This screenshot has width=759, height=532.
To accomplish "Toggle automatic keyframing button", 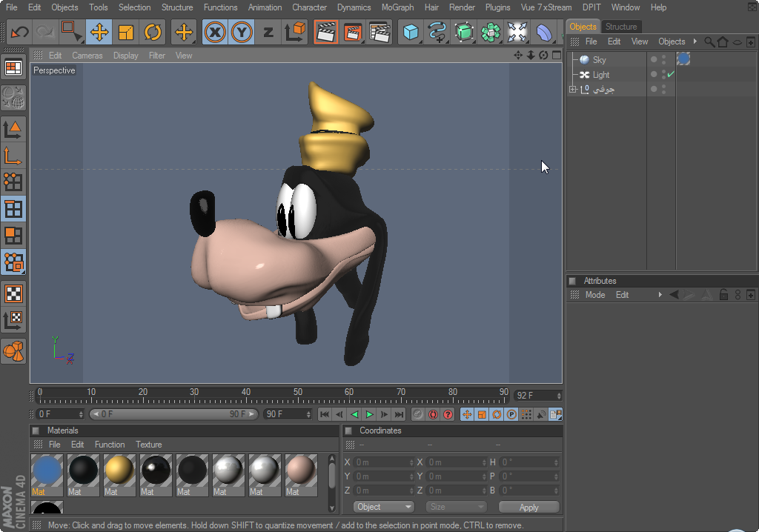I will click(x=433, y=414).
